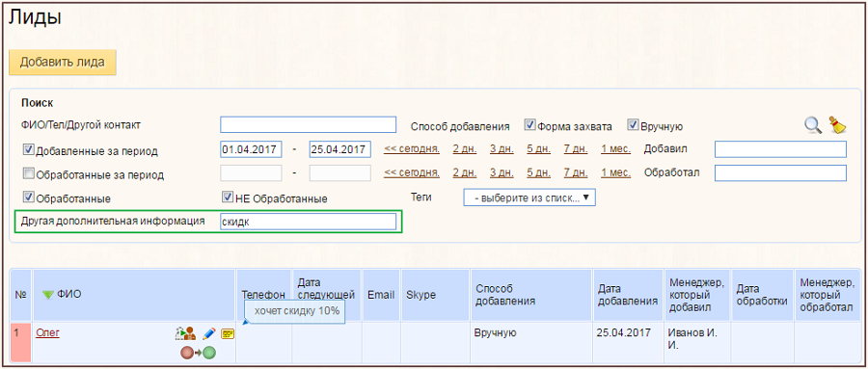Click the red-to-green mark processed icon
Viewport: 868px width, 369px height.
(198, 352)
